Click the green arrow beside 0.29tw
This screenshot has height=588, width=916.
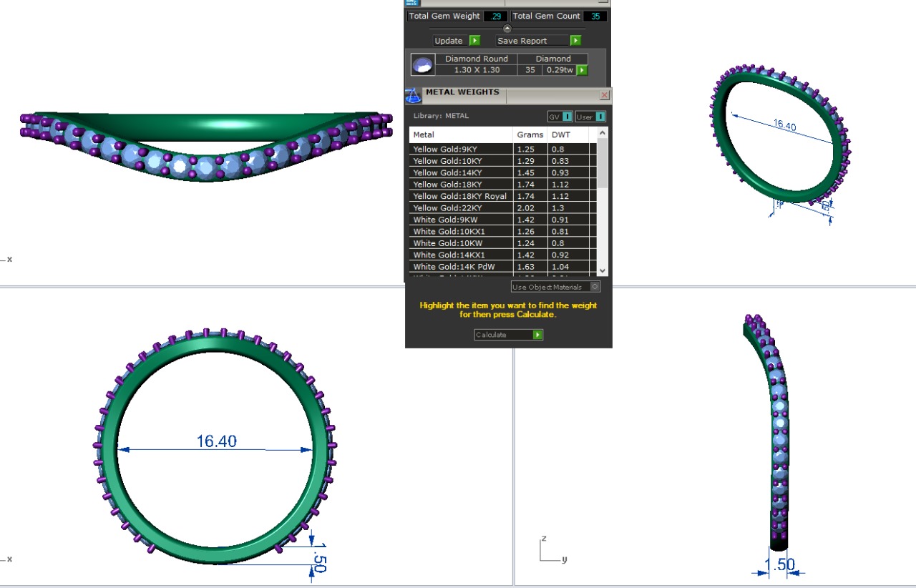pyautogui.click(x=583, y=70)
